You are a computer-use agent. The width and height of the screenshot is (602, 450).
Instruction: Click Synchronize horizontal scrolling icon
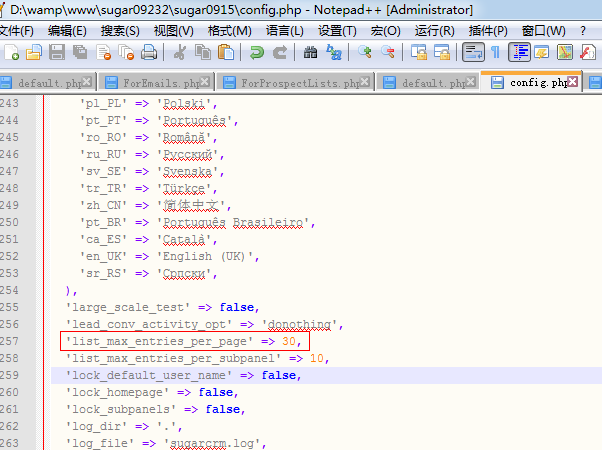[442, 52]
